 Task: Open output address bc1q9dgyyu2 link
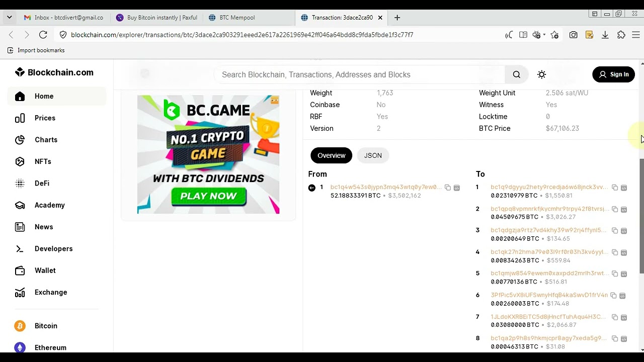click(549, 187)
